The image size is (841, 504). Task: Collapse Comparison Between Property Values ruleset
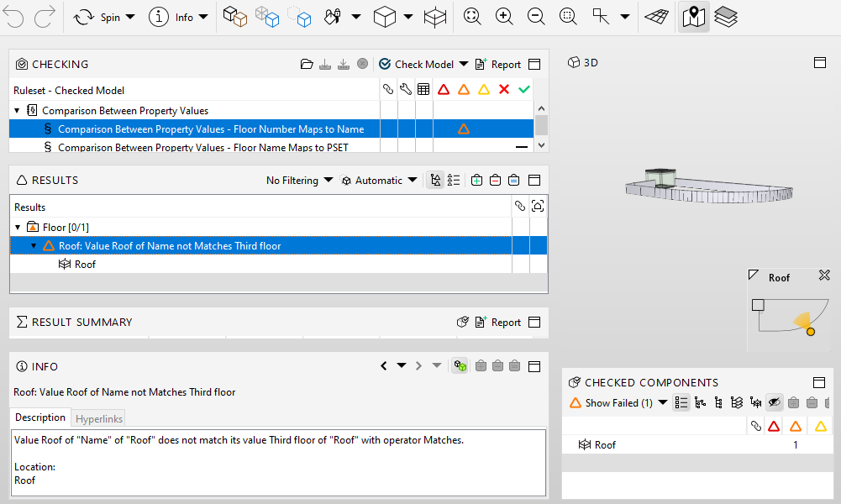pyautogui.click(x=17, y=111)
